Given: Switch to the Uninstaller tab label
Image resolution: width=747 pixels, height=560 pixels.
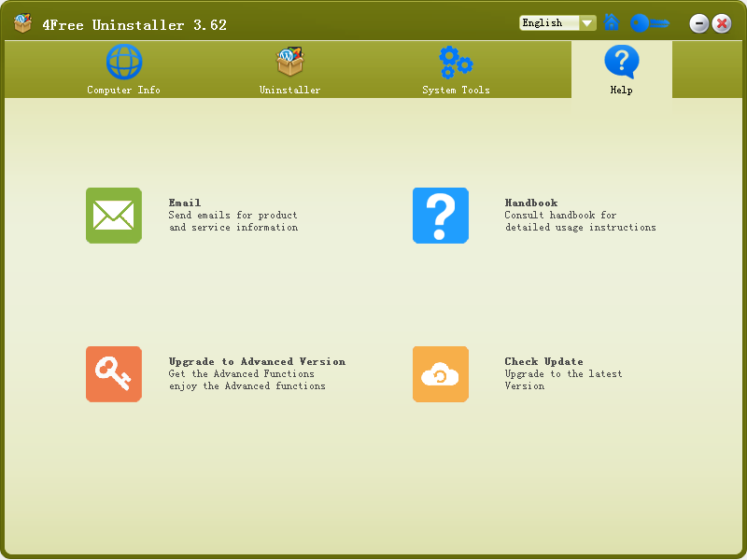Looking at the screenshot, I should pos(289,90).
